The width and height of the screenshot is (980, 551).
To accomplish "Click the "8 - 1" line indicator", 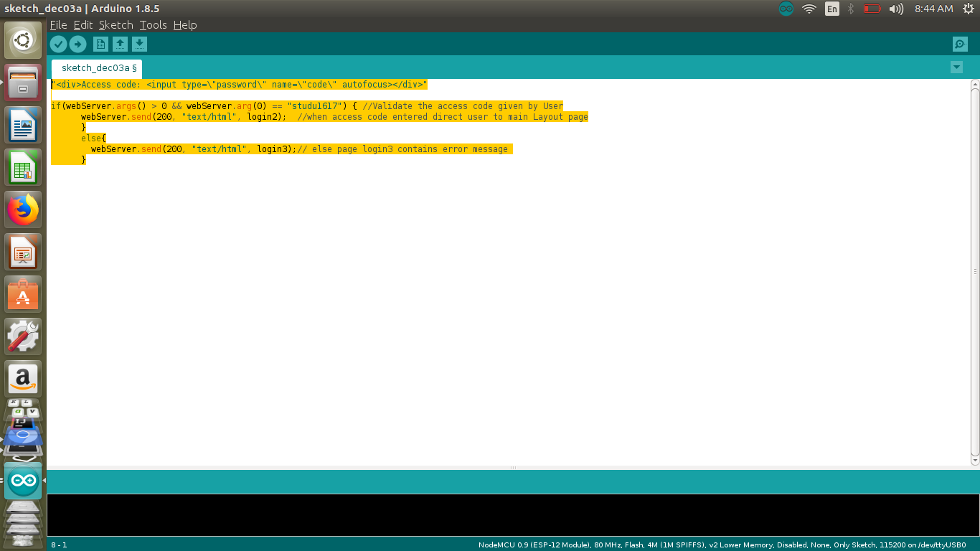I will click(x=59, y=545).
